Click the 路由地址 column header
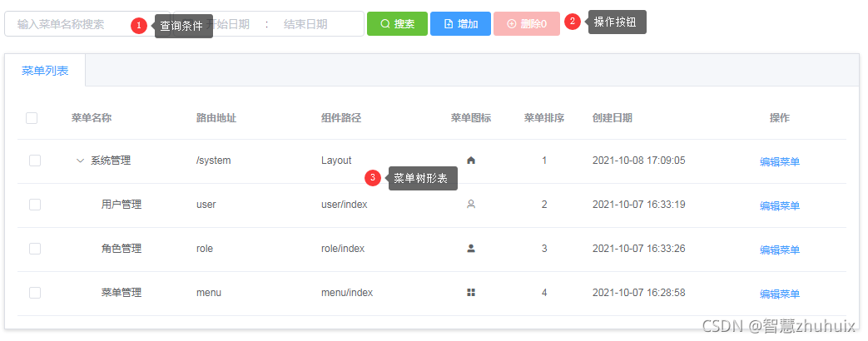The height and width of the screenshot is (341, 868). tap(216, 118)
